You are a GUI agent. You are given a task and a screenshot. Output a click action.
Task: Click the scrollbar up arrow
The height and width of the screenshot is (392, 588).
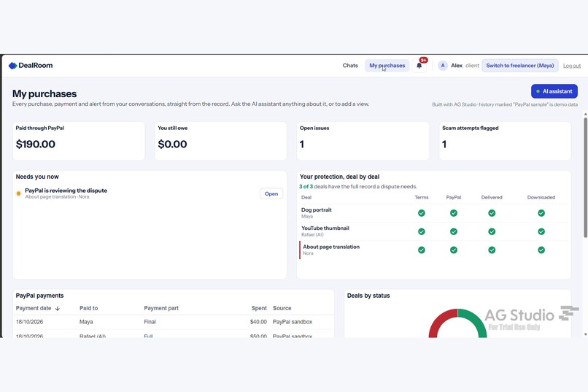(x=585, y=114)
